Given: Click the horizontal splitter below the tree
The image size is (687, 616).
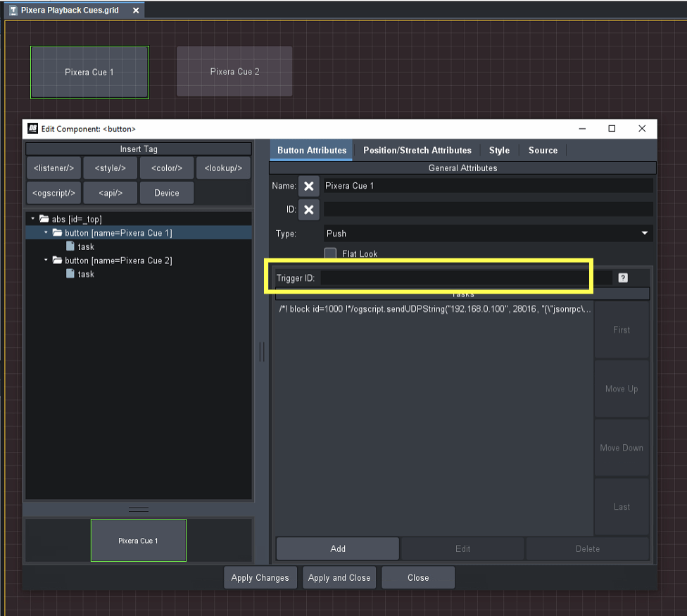Looking at the screenshot, I should click(139, 509).
